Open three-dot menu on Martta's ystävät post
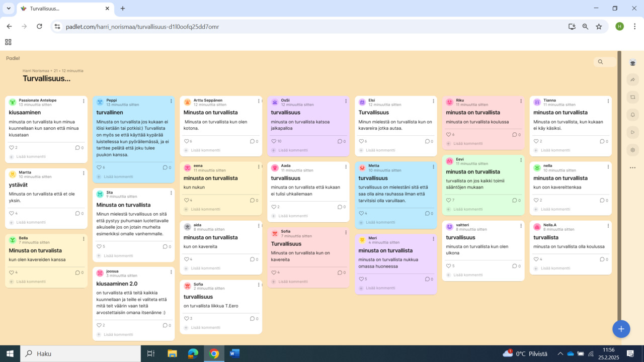Screen dimensions: 644x362 point(84,173)
